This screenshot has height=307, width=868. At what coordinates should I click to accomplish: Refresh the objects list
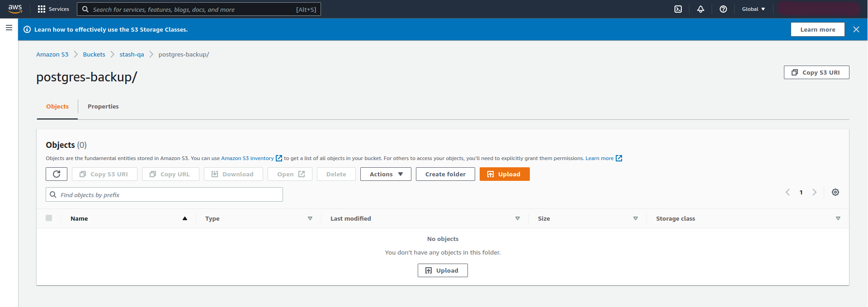(x=57, y=174)
